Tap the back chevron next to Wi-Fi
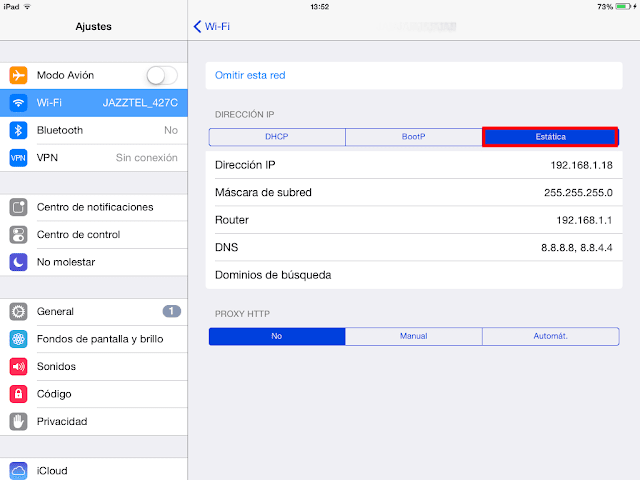 (198, 27)
